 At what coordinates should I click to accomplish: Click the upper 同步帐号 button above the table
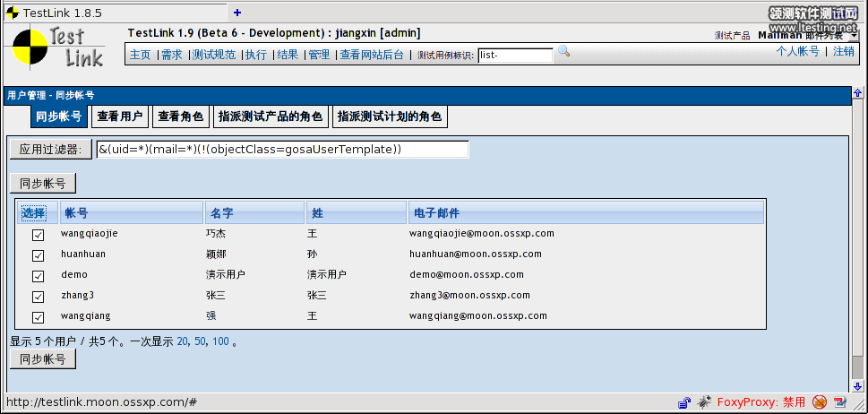pos(43,183)
